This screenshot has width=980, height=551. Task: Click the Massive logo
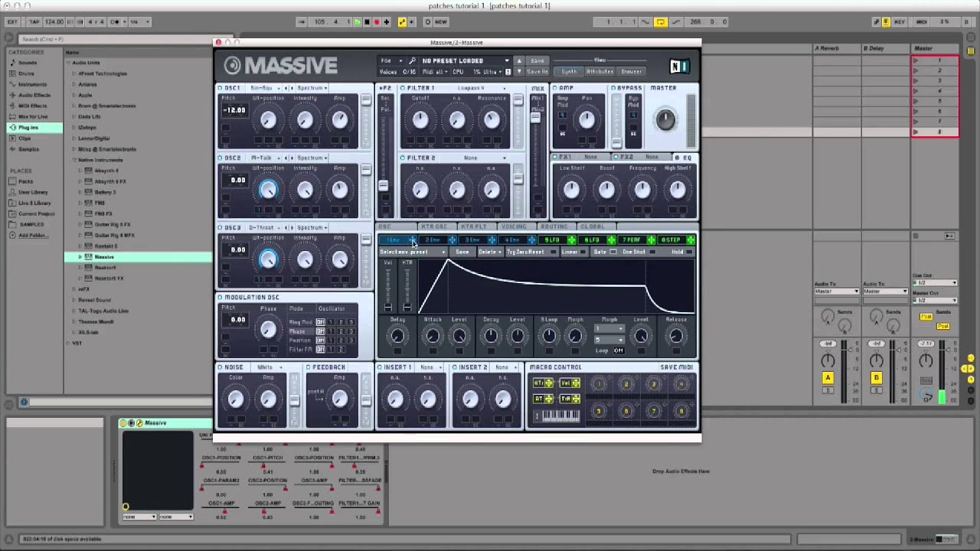(280, 66)
